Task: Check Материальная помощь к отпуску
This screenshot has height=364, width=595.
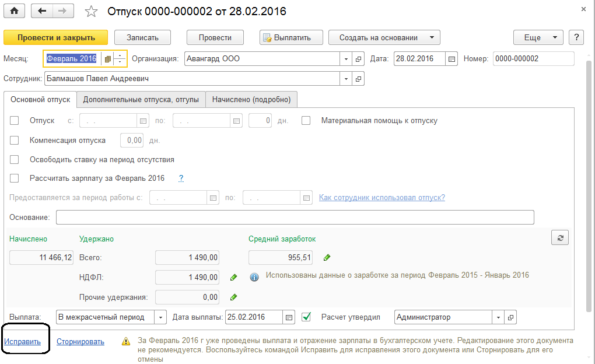Action: click(306, 121)
